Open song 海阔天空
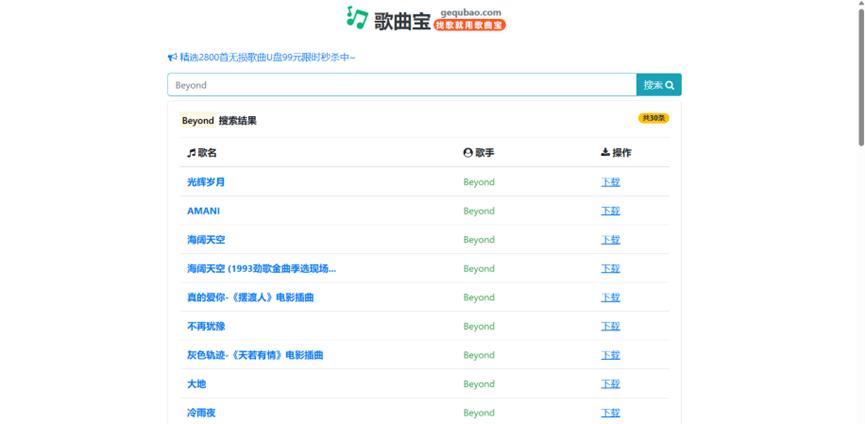The height and width of the screenshot is (424, 865). pos(206,240)
